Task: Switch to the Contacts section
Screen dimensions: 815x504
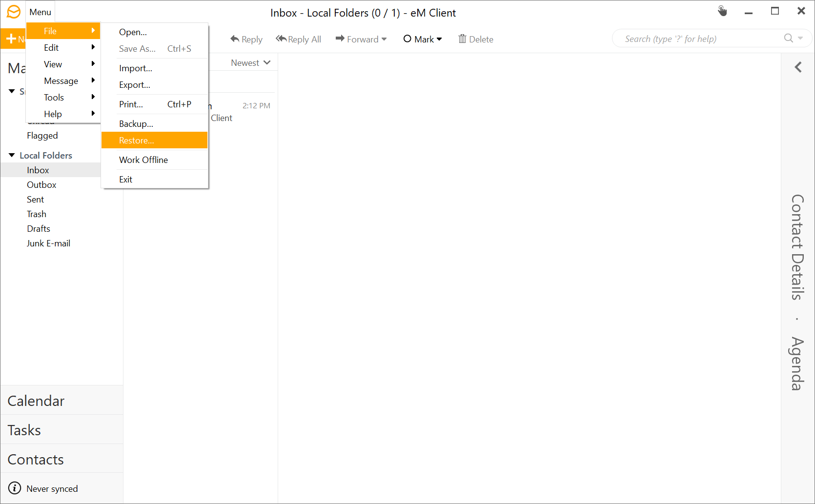Action: pyautogui.click(x=62, y=459)
